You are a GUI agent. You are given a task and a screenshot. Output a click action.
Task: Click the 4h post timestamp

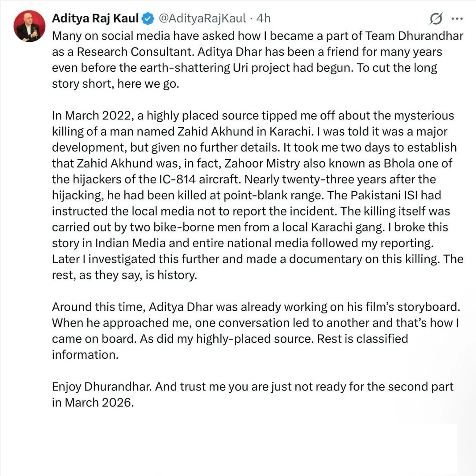coord(263,18)
